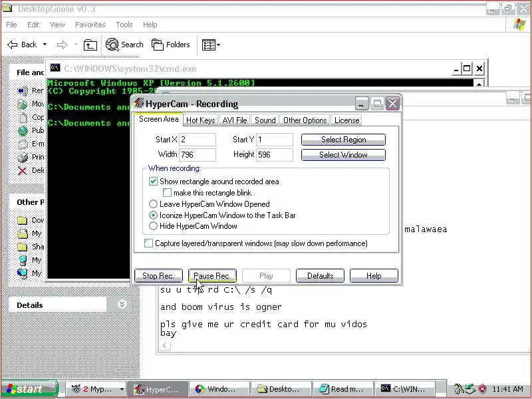Click the Forward arrow icon in Explorer

point(62,45)
